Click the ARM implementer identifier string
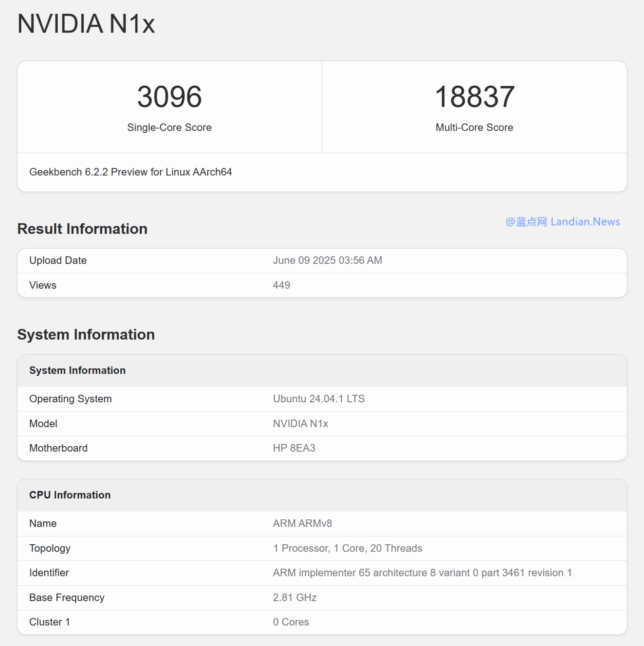Viewport: 644px width, 646px height. click(422, 573)
